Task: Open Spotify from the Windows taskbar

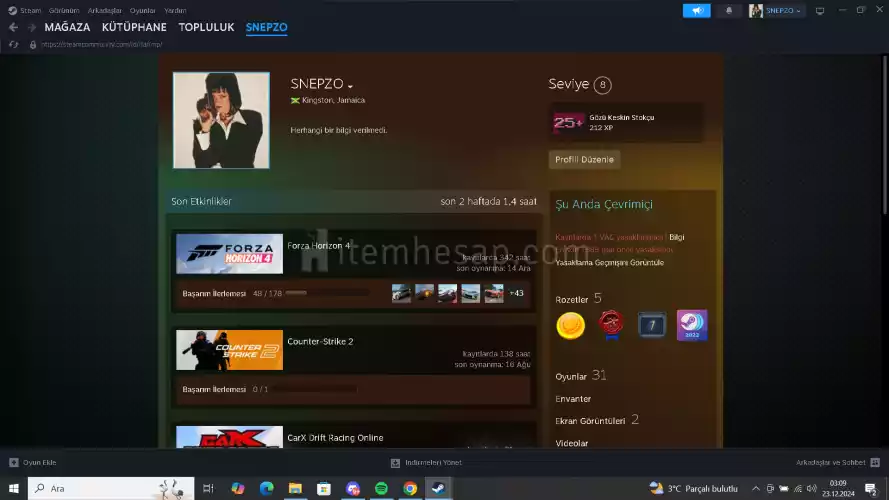Action: click(x=381, y=488)
